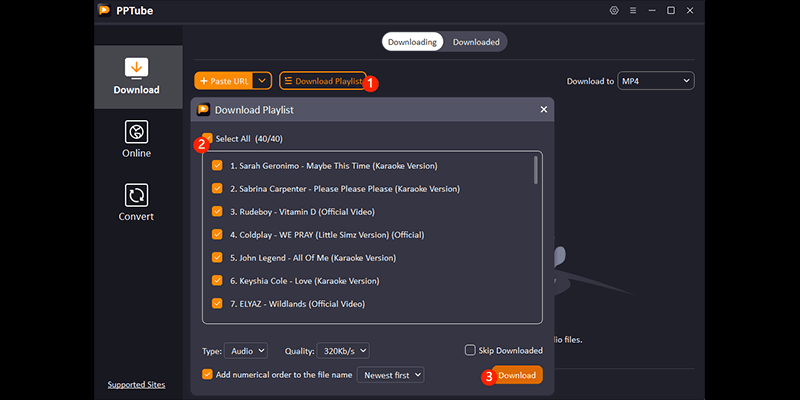Uncheck Sarah Geronimo - Maybe This Time
Image resolution: width=800 pixels, height=400 pixels.
(x=217, y=166)
